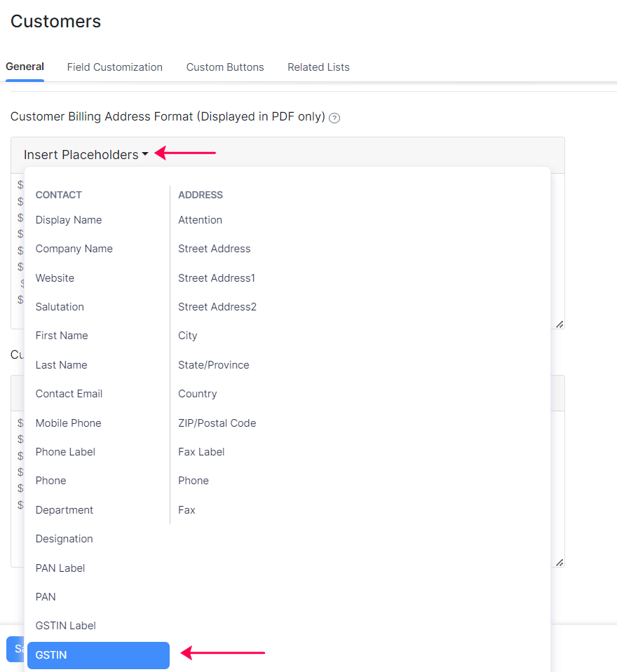This screenshot has width=617, height=672.
Task: Pick the Website placeholder option
Action: point(55,278)
